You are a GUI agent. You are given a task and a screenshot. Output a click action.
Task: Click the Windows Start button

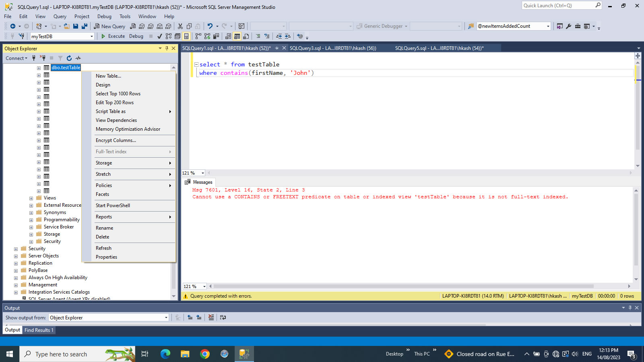[10, 354]
